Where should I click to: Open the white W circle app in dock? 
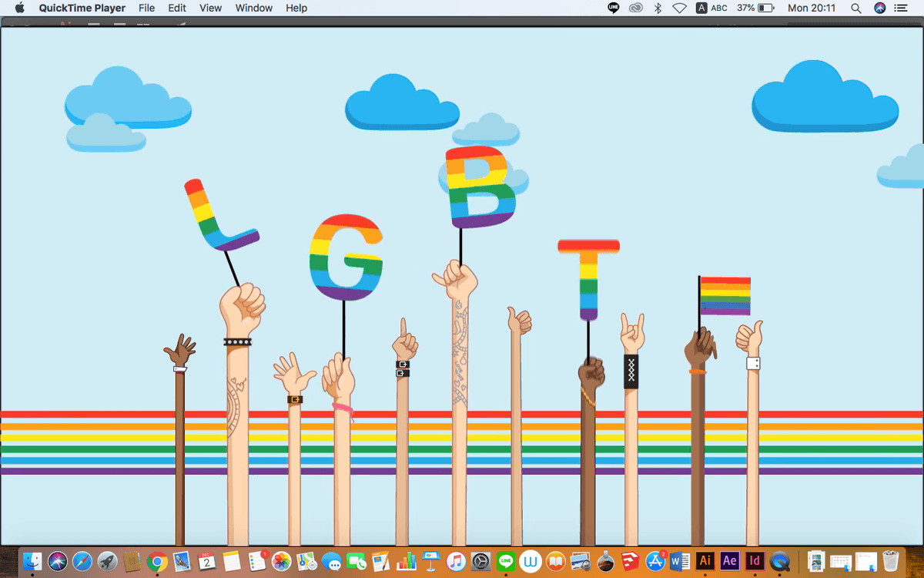point(531,561)
